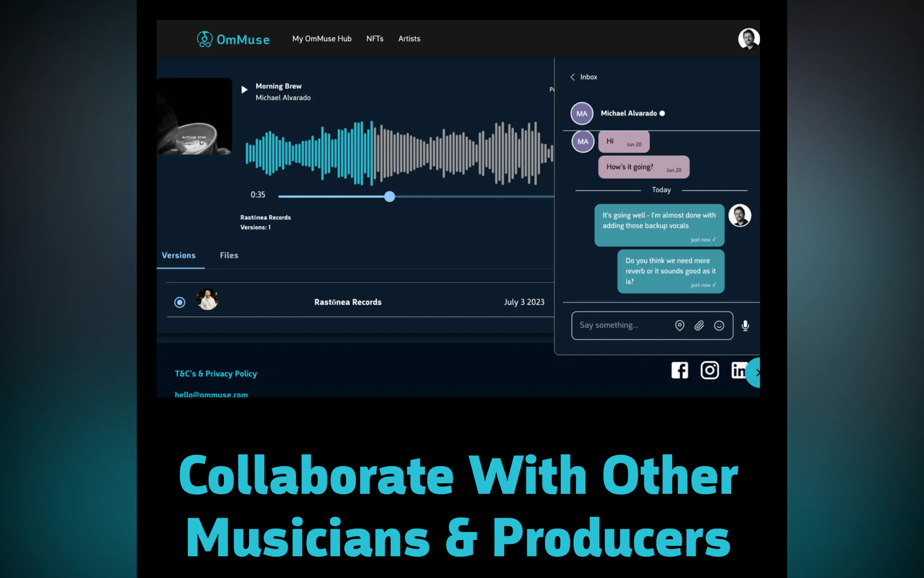Viewport: 924px width, 578px height.
Task: Click the OmMuse logo
Action: 234,39
